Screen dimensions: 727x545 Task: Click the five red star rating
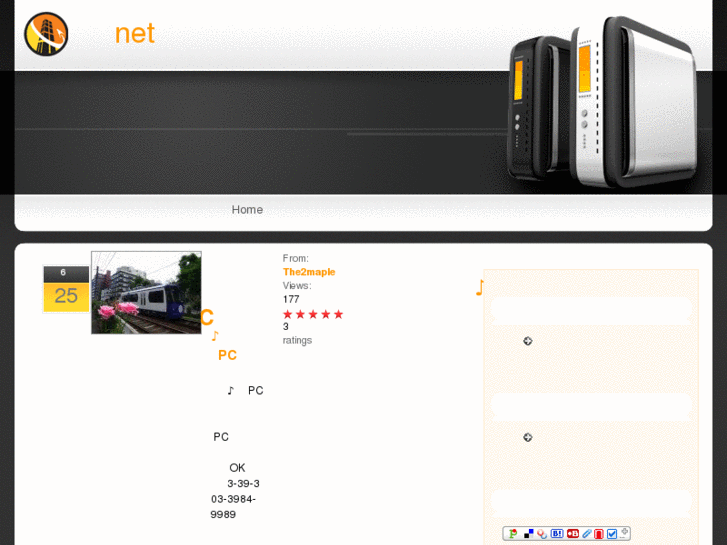click(313, 314)
